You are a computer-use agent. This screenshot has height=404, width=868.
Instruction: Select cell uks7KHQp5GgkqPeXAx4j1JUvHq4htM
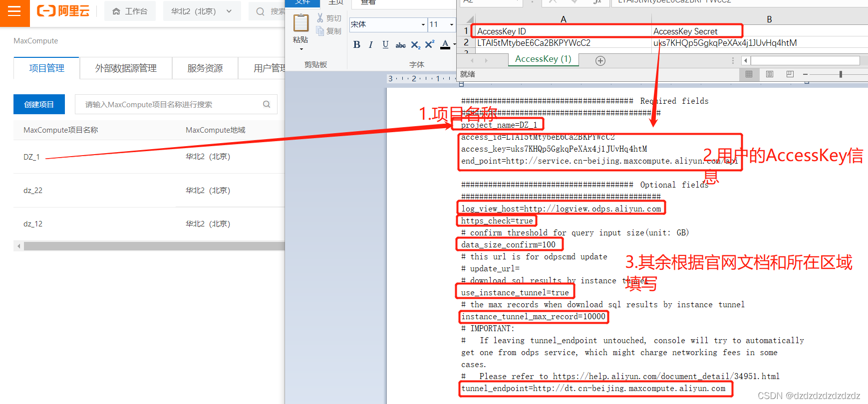click(x=760, y=43)
